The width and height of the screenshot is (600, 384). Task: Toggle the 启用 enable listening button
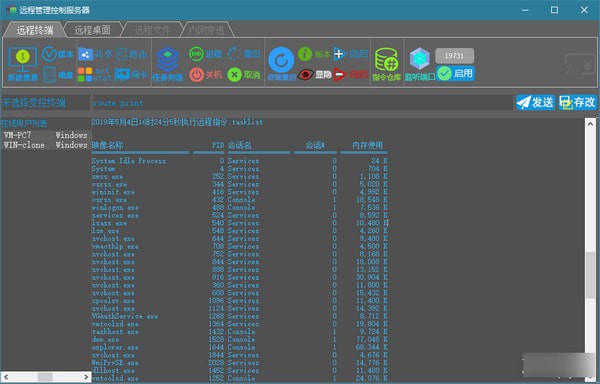[455, 73]
